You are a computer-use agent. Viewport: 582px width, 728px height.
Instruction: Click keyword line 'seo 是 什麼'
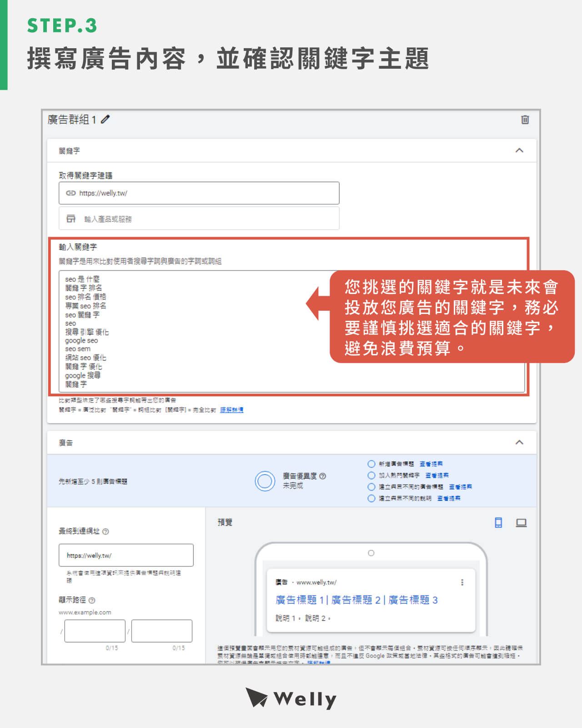[x=82, y=279]
